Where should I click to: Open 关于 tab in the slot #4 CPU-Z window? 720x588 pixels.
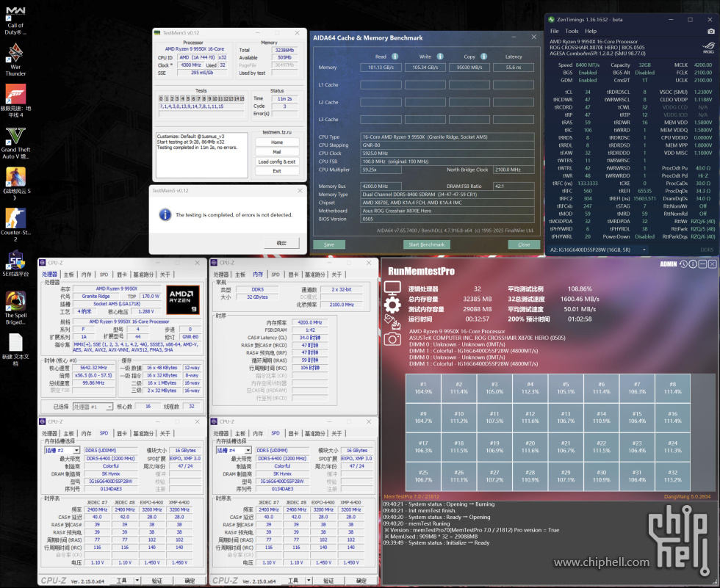pyautogui.click(x=336, y=433)
